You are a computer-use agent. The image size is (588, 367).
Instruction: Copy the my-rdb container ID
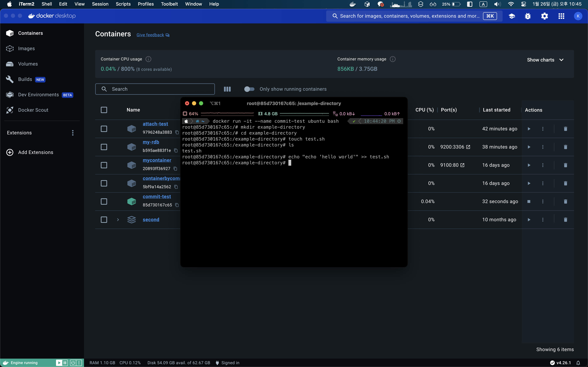tap(176, 150)
